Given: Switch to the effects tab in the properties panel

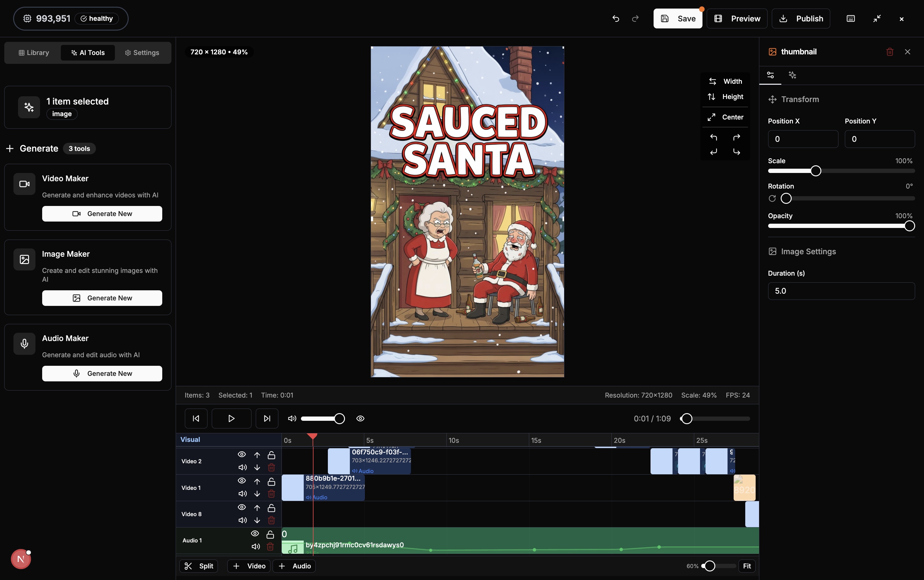Looking at the screenshot, I should 792,75.
